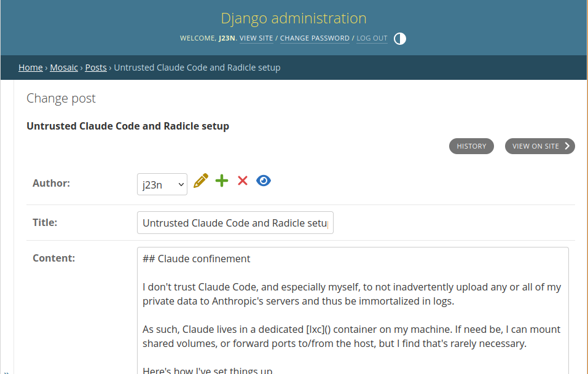Edit the selected author with pencil icon
The image size is (588, 374).
(x=201, y=181)
